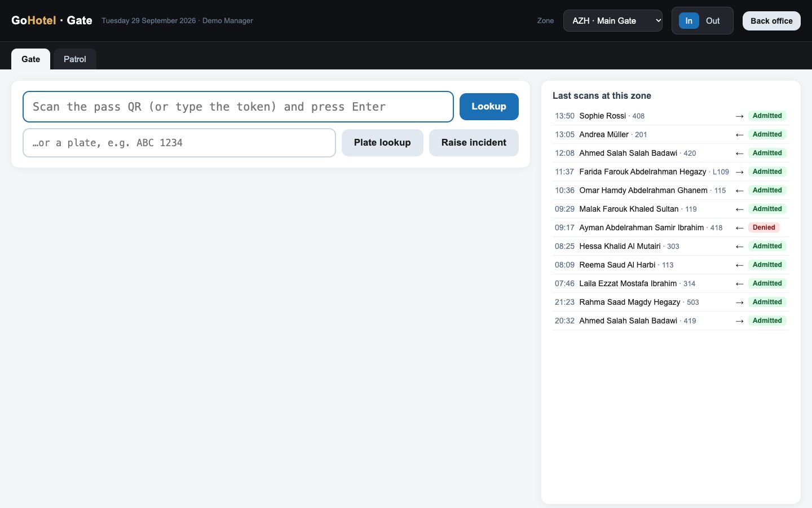Click the Raise incident button
The height and width of the screenshot is (508, 812).
(x=474, y=143)
